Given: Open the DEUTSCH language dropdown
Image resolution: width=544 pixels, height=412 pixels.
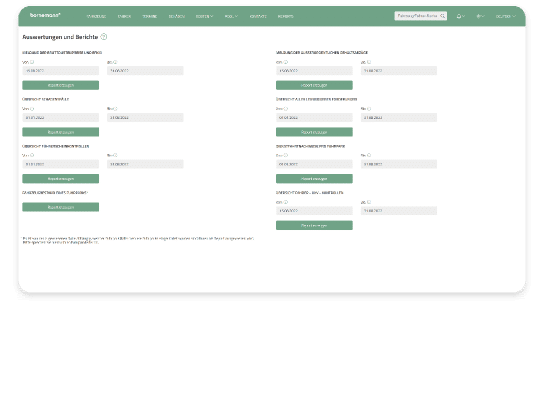Looking at the screenshot, I should [x=505, y=16].
